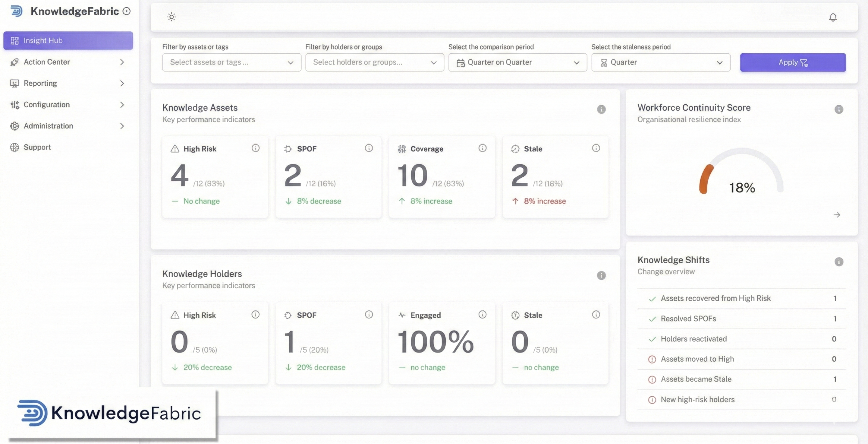
Task: Show info for Engaged holders card
Action: (x=482, y=315)
